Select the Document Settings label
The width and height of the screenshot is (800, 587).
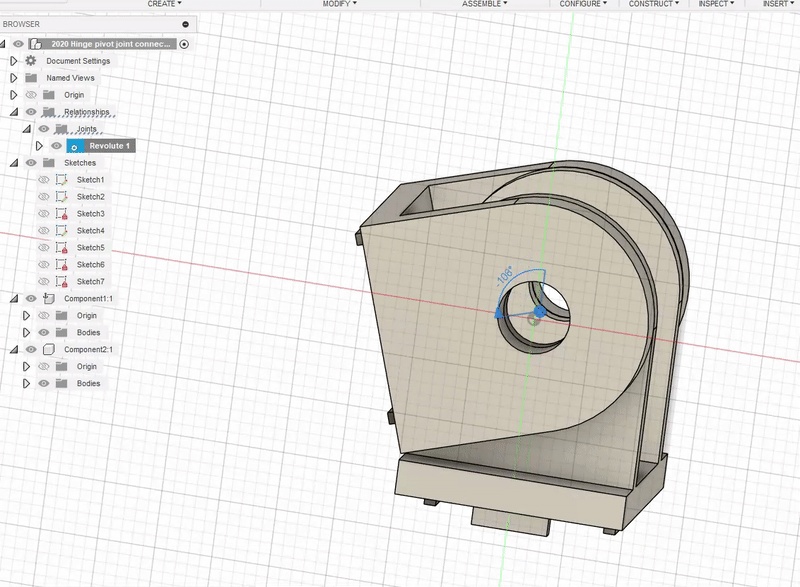tap(78, 61)
